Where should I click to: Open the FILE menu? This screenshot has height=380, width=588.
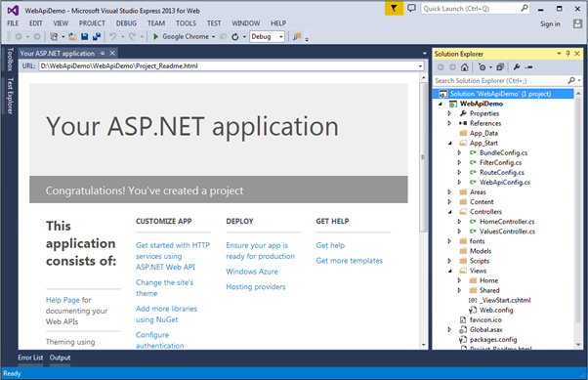tap(13, 23)
